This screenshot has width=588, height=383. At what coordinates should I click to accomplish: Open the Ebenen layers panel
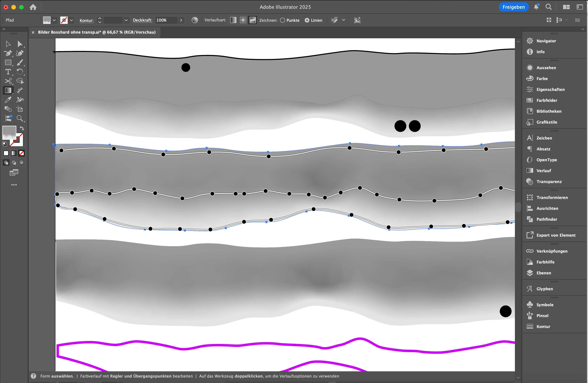click(x=543, y=273)
